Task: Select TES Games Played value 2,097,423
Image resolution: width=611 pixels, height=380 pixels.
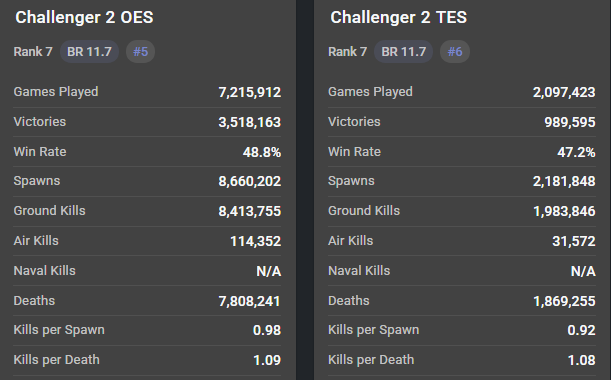Action: pos(564,92)
